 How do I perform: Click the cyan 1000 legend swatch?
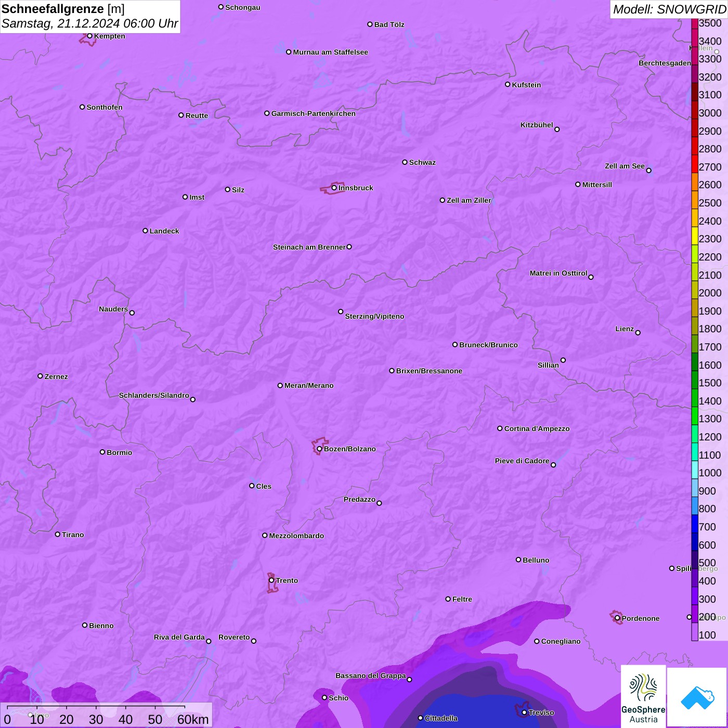point(695,470)
